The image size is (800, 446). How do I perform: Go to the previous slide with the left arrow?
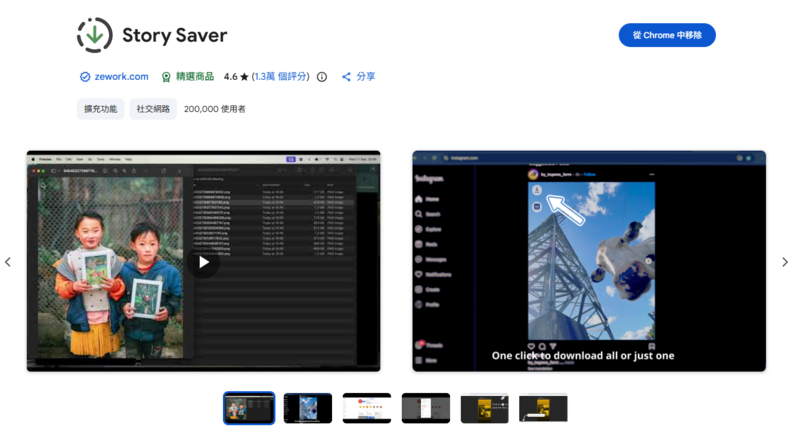[8, 262]
